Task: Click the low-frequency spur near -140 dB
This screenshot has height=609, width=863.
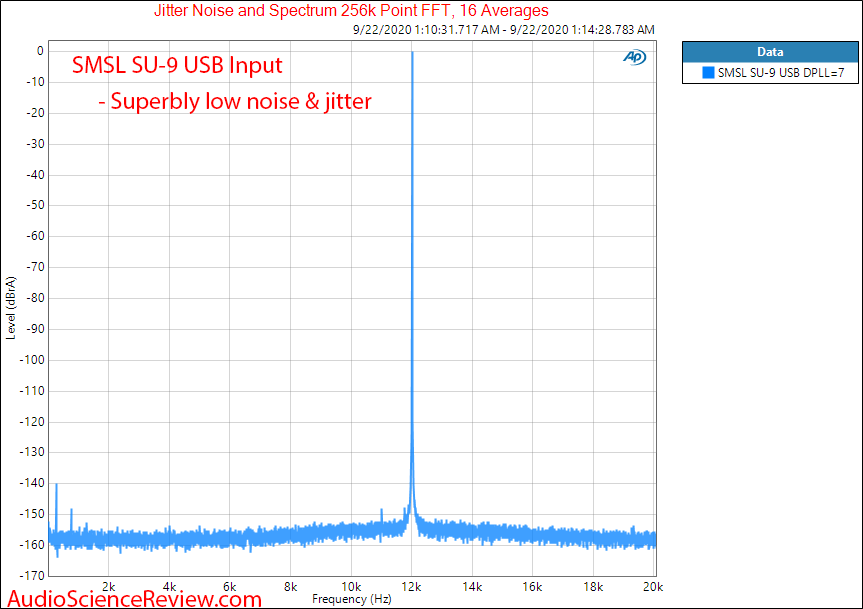Action: pyautogui.click(x=56, y=509)
